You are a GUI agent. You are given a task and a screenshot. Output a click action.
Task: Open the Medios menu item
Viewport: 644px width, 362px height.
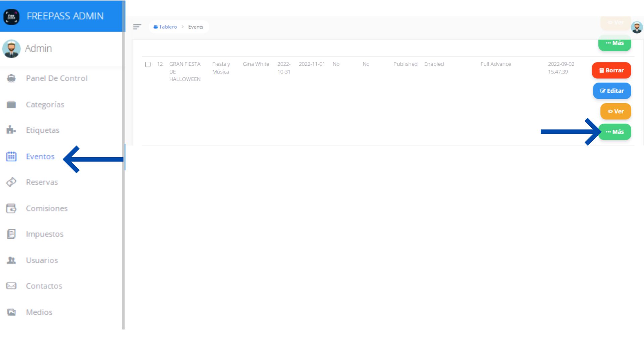(39, 312)
